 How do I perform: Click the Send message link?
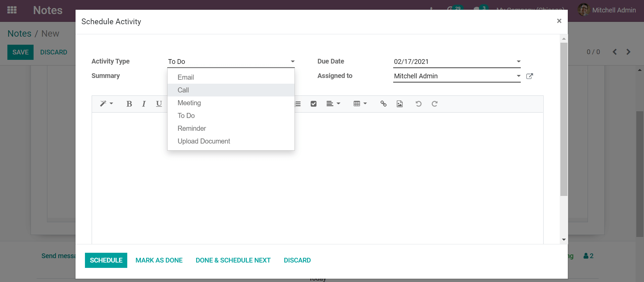tap(58, 256)
